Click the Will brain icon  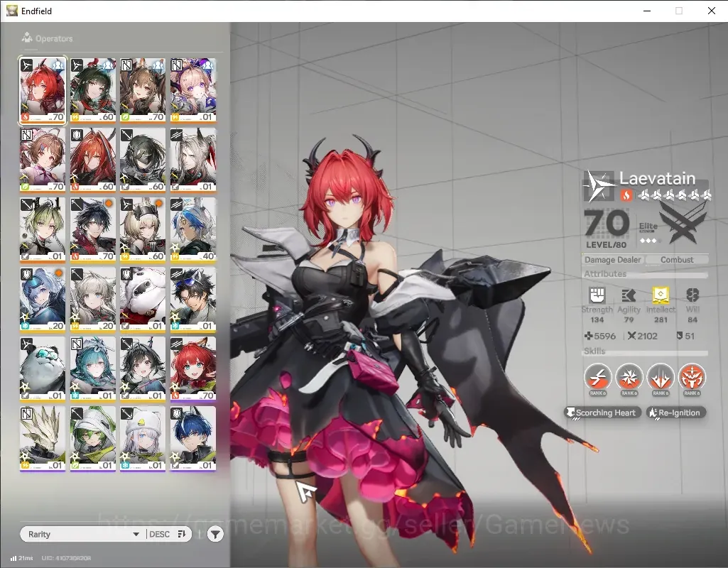click(692, 295)
